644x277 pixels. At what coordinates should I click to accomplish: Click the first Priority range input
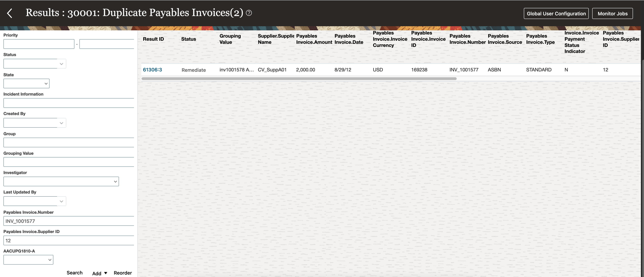(39, 44)
